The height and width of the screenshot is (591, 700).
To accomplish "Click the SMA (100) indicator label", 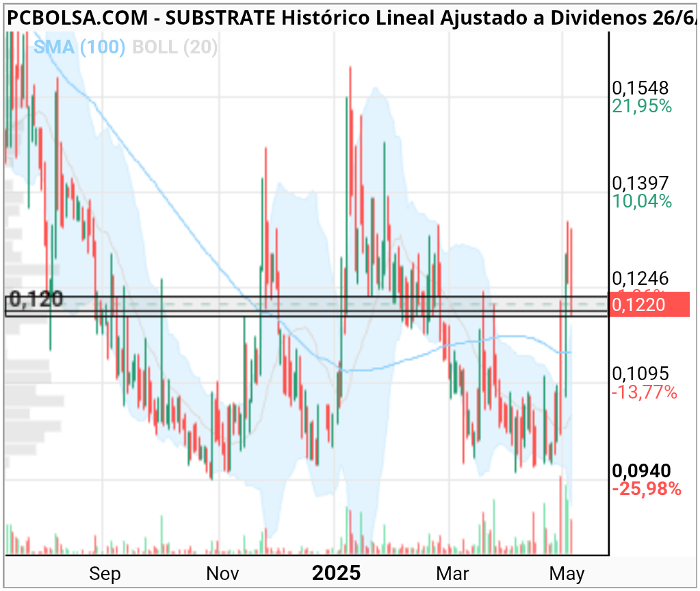I will click(x=79, y=47).
